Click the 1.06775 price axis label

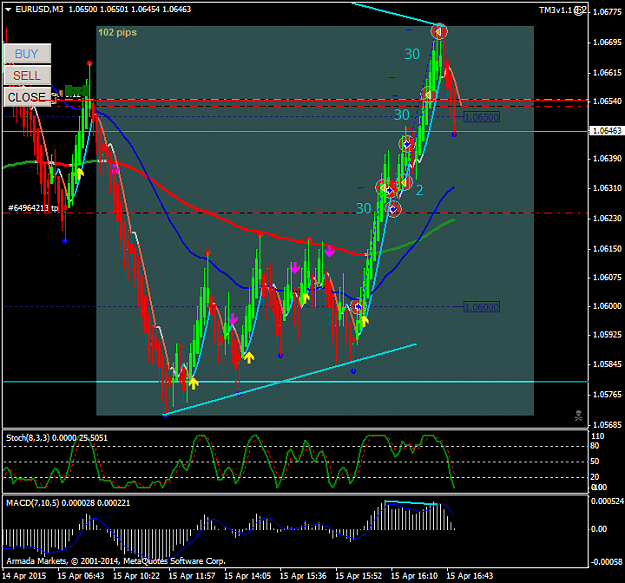click(x=607, y=12)
